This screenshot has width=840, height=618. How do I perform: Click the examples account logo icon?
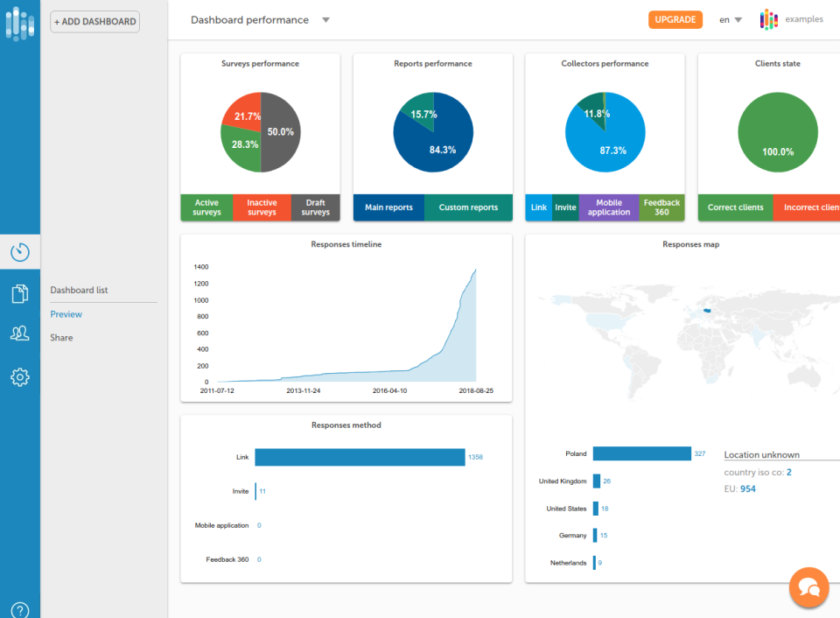pos(769,20)
